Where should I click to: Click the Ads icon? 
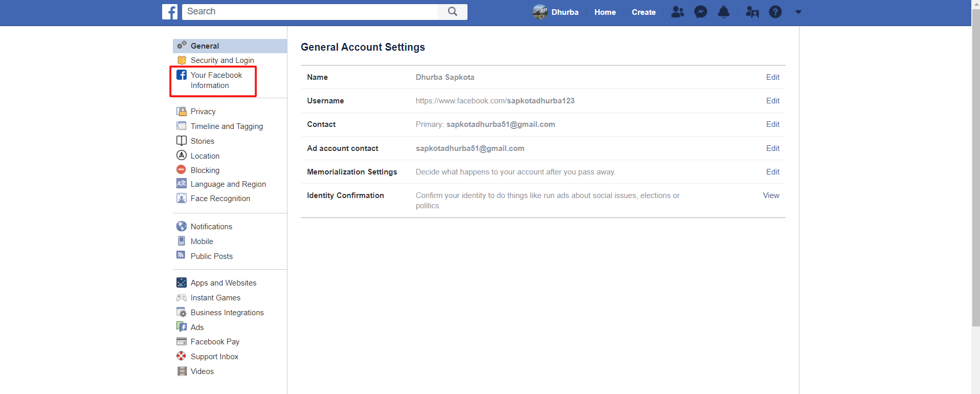point(182,326)
